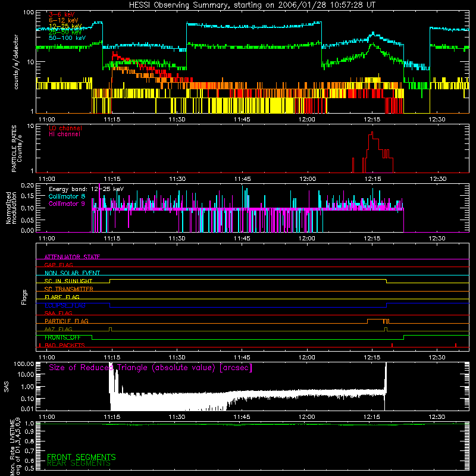The height and width of the screenshot is (476, 476).
Task: Click the 'AAZ_FLAG' flag label
Action: pyautogui.click(x=58, y=329)
